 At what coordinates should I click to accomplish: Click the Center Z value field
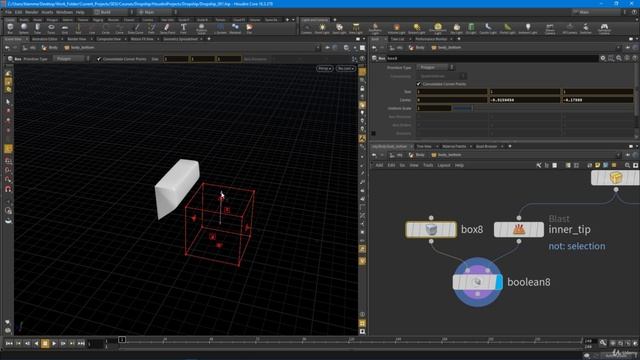click(598, 100)
